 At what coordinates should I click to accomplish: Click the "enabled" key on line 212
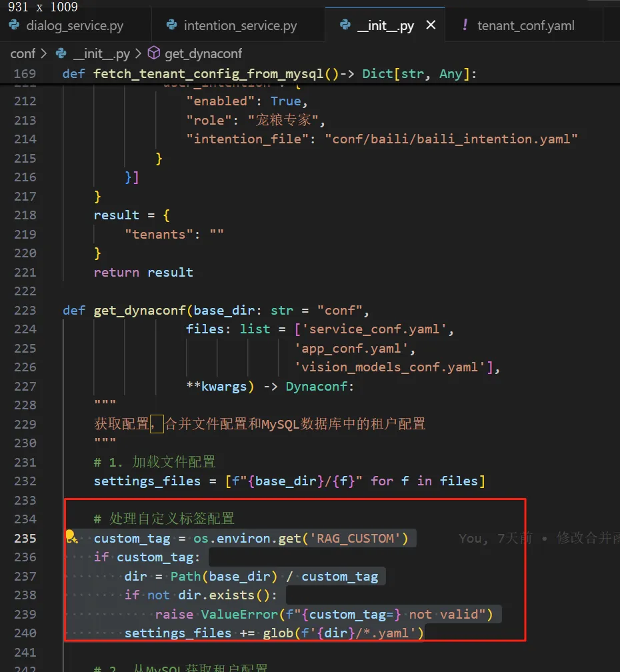point(220,101)
